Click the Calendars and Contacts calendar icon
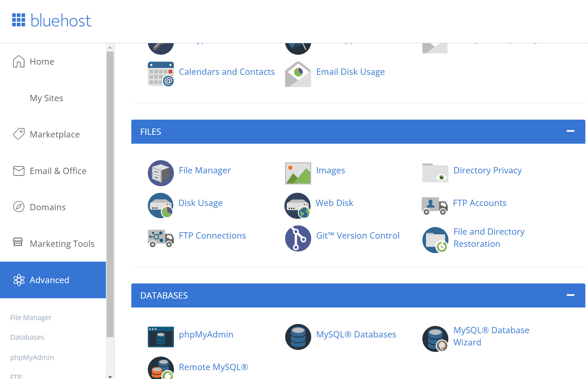Image resolution: width=588 pixels, height=379 pixels. [x=161, y=74]
